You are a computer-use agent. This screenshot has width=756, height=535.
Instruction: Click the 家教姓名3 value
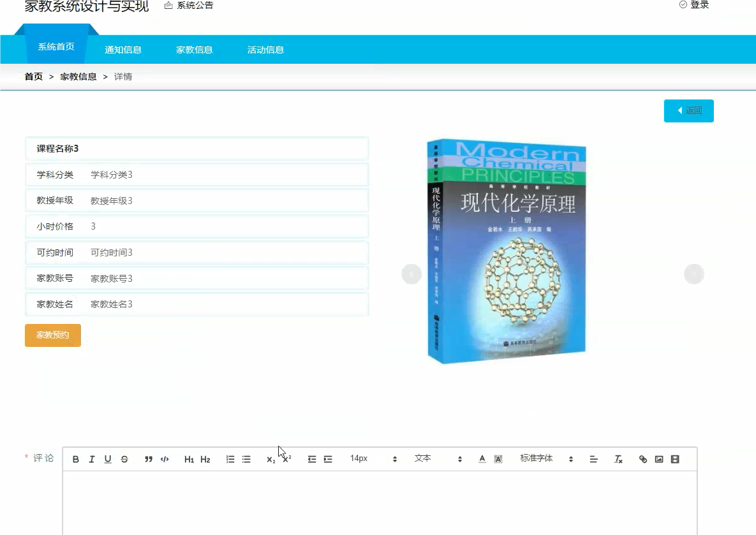tap(112, 304)
